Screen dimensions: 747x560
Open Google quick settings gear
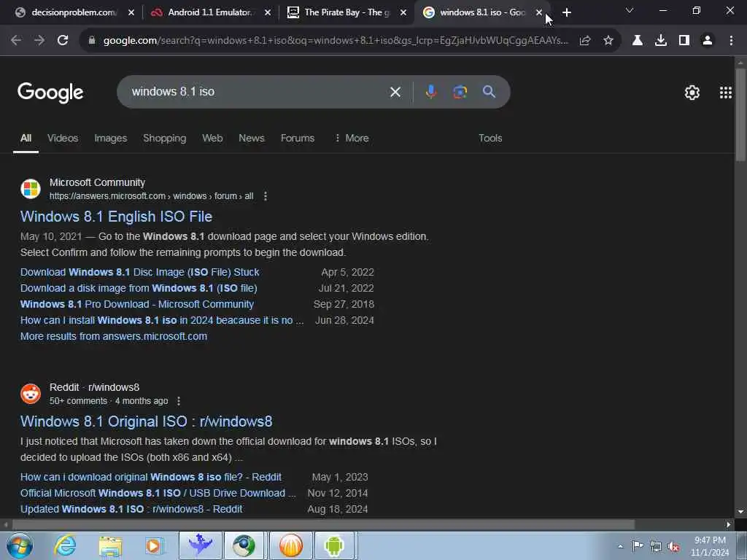(692, 93)
